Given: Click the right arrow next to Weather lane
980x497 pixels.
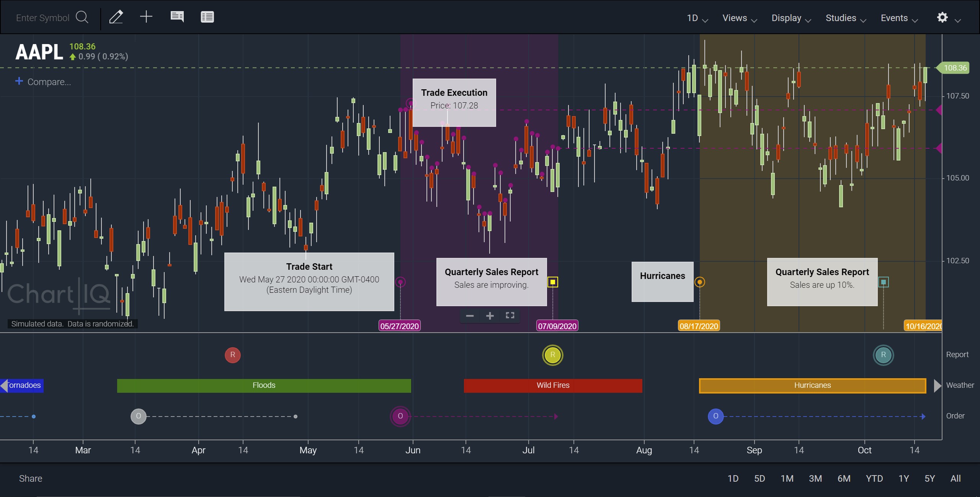Looking at the screenshot, I should [938, 385].
